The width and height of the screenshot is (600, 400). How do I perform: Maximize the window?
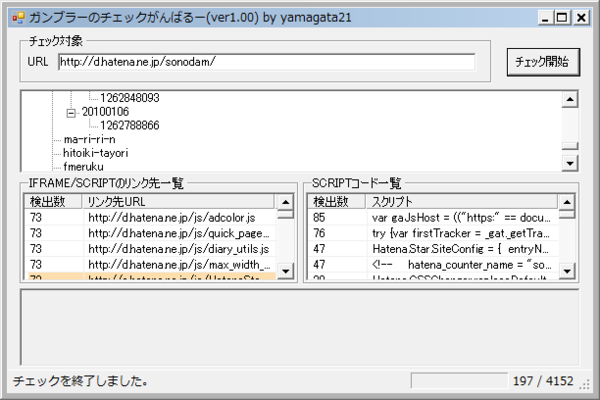click(x=562, y=18)
